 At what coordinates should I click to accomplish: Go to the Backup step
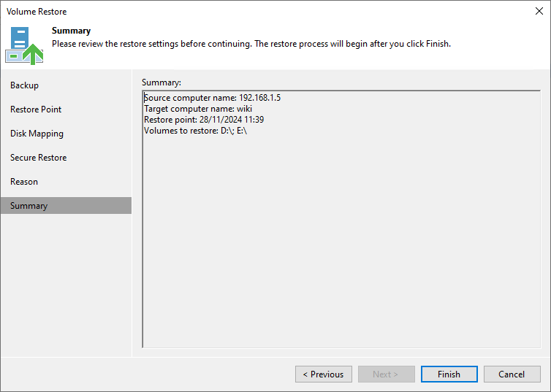click(25, 85)
